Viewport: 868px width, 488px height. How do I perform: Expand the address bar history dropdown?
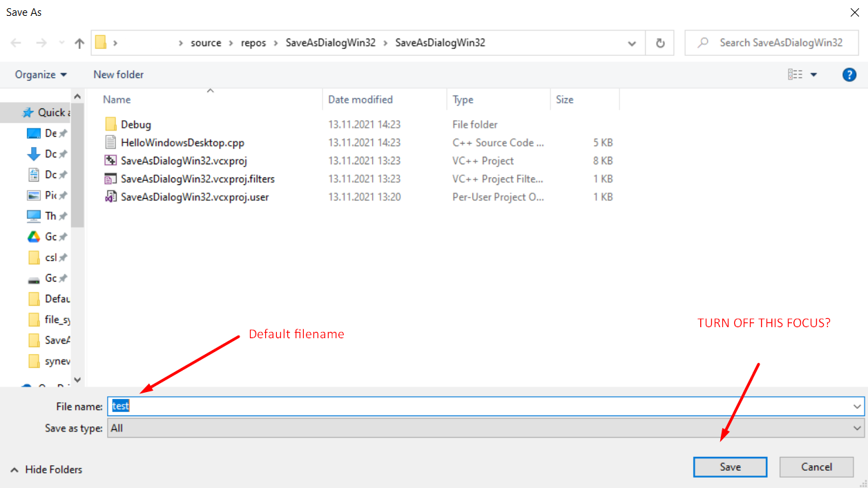(x=632, y=43)
